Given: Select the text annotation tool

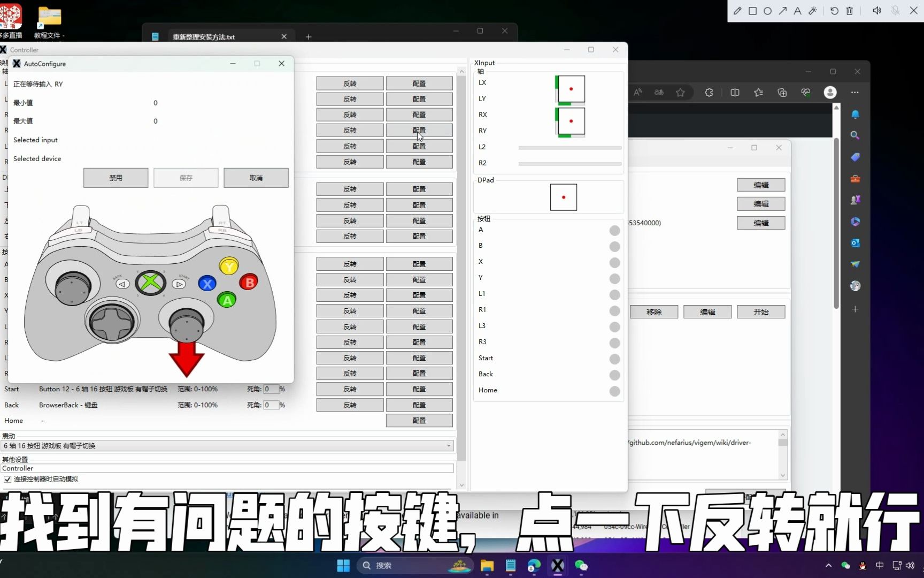Looking at the screenshot, I should tap(797, 11).
